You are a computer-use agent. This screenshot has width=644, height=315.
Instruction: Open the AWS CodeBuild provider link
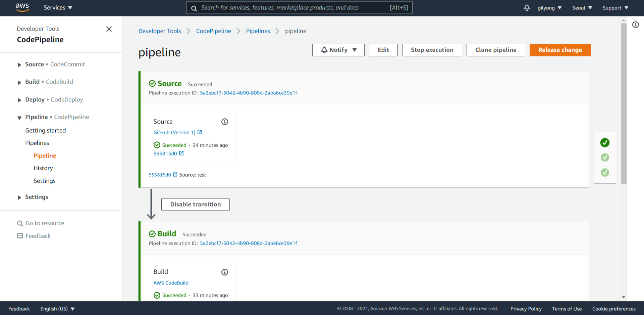point(171,283)
